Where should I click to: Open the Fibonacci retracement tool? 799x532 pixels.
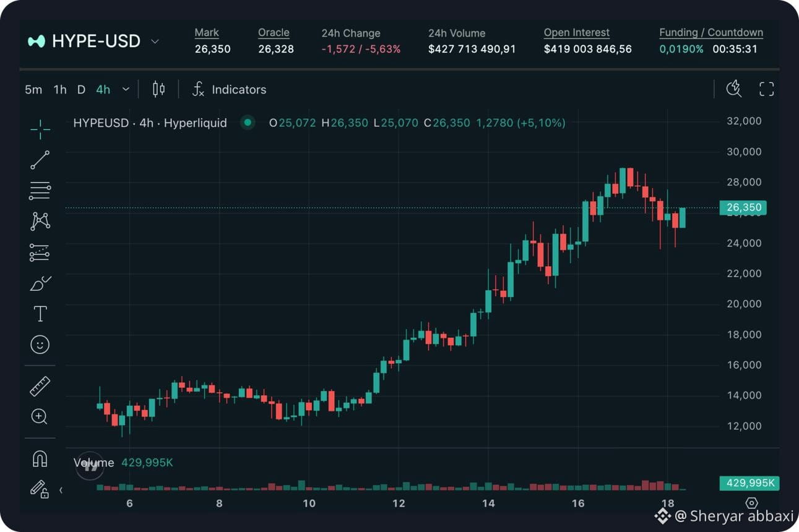click(40, 191)
